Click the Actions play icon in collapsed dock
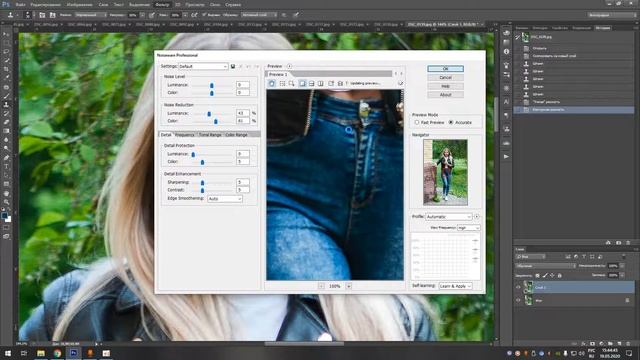This screenshot has height=360, width=640. coord(507,156)
